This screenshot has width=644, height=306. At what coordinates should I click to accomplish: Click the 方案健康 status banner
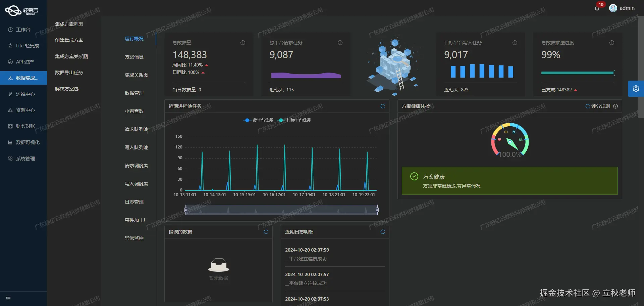click(509, 181)
